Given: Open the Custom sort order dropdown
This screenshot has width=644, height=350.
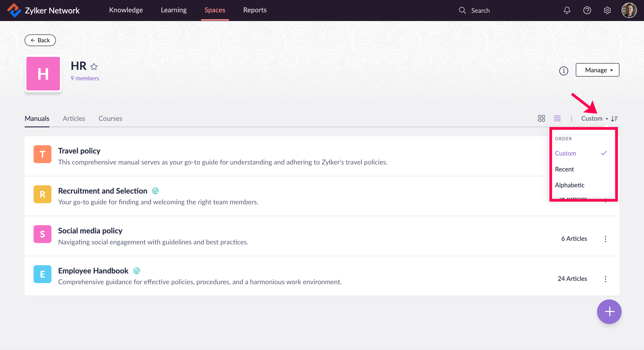Looking at the screenshot, I should (x=594, y=118).
